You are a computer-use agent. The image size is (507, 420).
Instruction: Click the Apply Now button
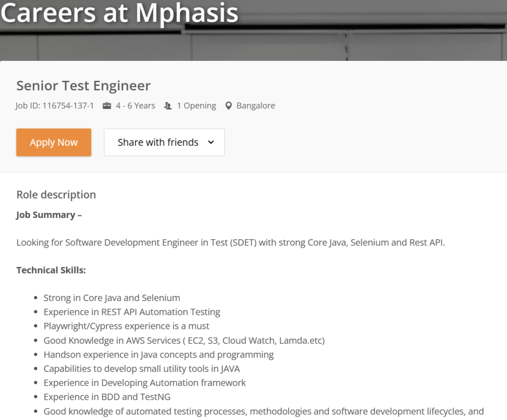tap(53, 142)
